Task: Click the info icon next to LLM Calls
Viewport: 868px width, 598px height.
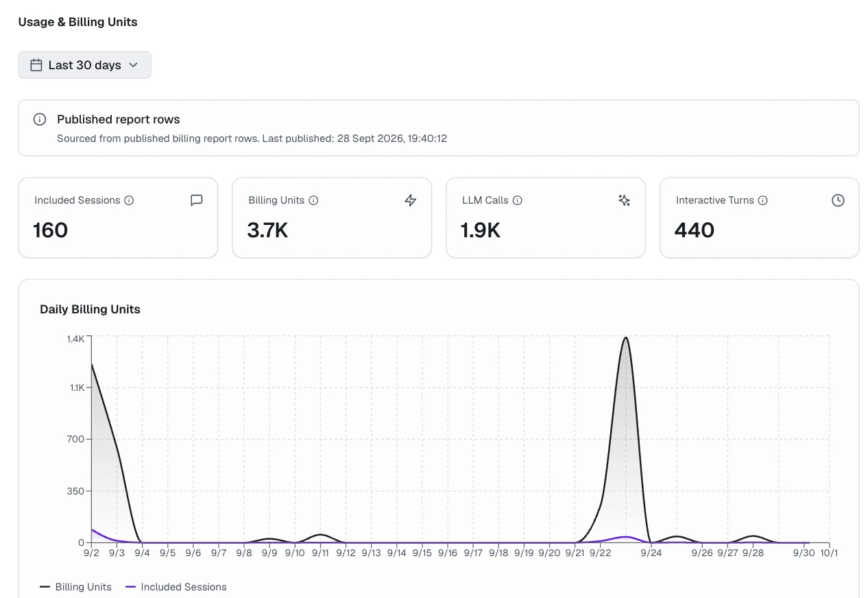Action: click(x=518, y=200)
